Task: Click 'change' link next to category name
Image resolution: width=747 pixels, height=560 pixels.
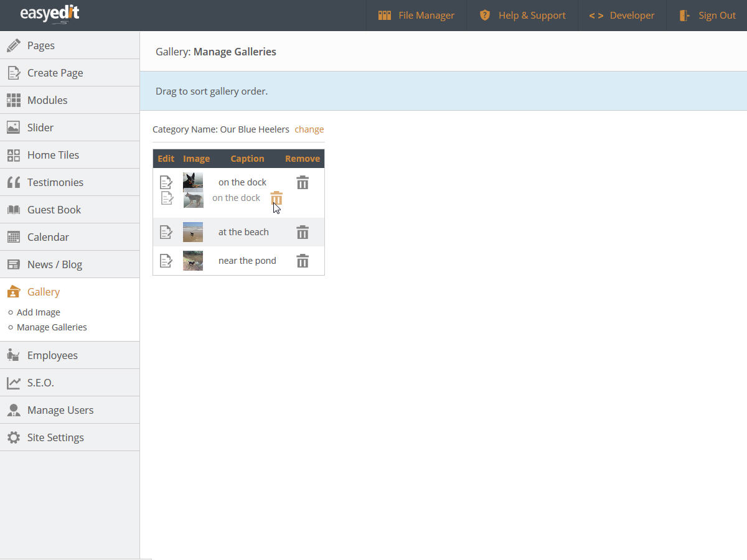Action: coord(309,129)
